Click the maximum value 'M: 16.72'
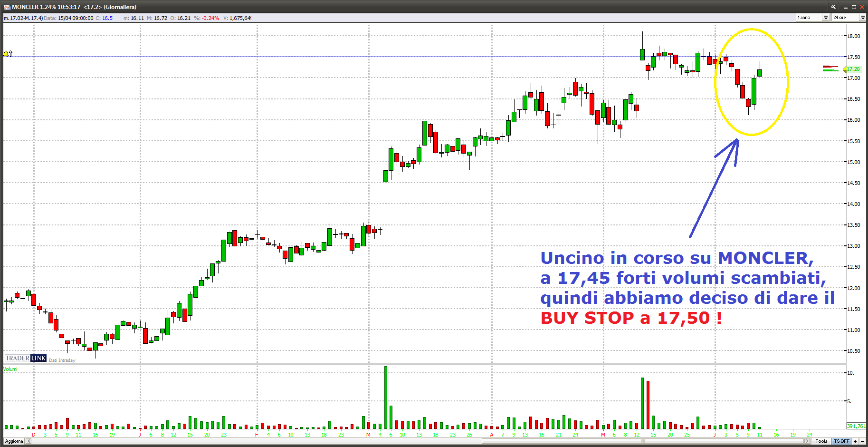This screenshot has height=447, width=868. [x=157, y=18]
